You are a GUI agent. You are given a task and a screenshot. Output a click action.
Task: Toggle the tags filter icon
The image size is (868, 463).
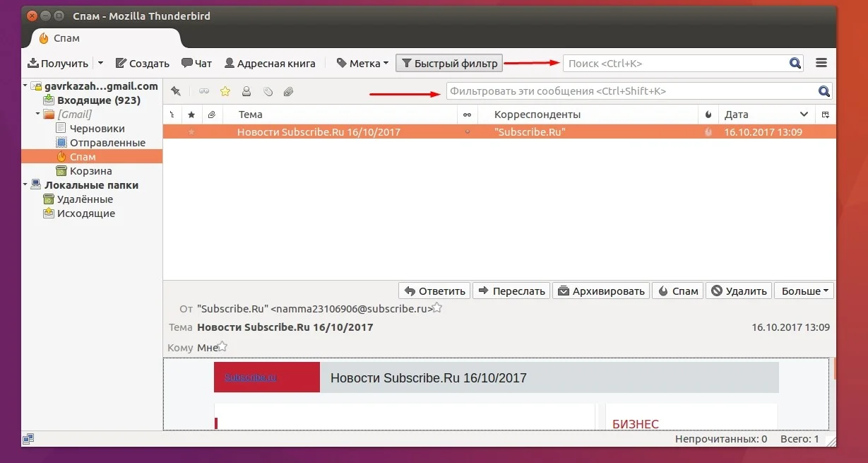point(268,91)
